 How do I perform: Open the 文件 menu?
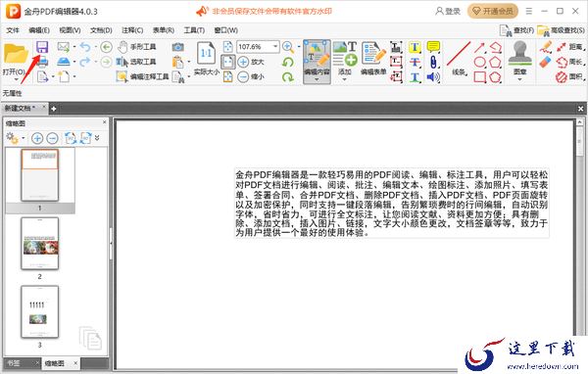13,30
